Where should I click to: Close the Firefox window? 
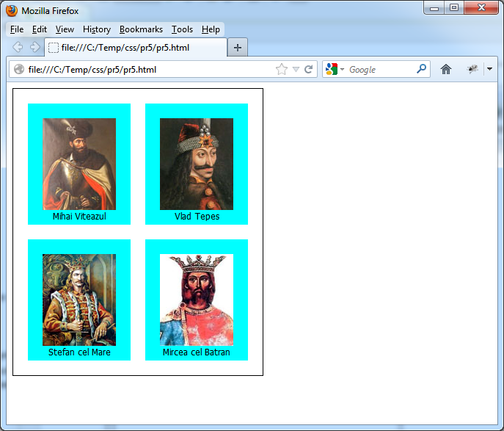(481, 8)
